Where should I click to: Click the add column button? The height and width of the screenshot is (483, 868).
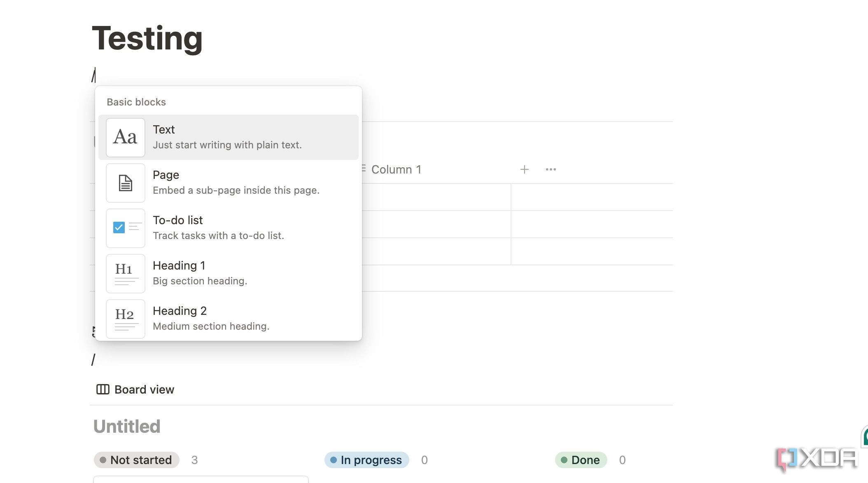click(524, 169)
